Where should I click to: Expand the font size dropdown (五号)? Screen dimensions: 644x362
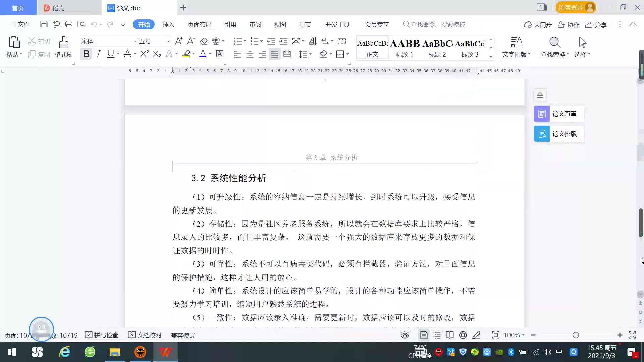click(x=168, y=41)
